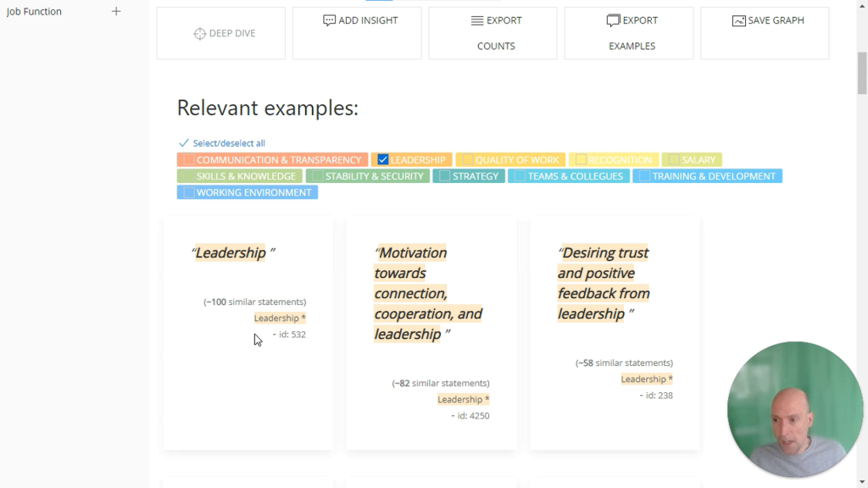The image size is (868, 488).
Task: Click the plus icon beside Job Function
Action: pos(115,11)
